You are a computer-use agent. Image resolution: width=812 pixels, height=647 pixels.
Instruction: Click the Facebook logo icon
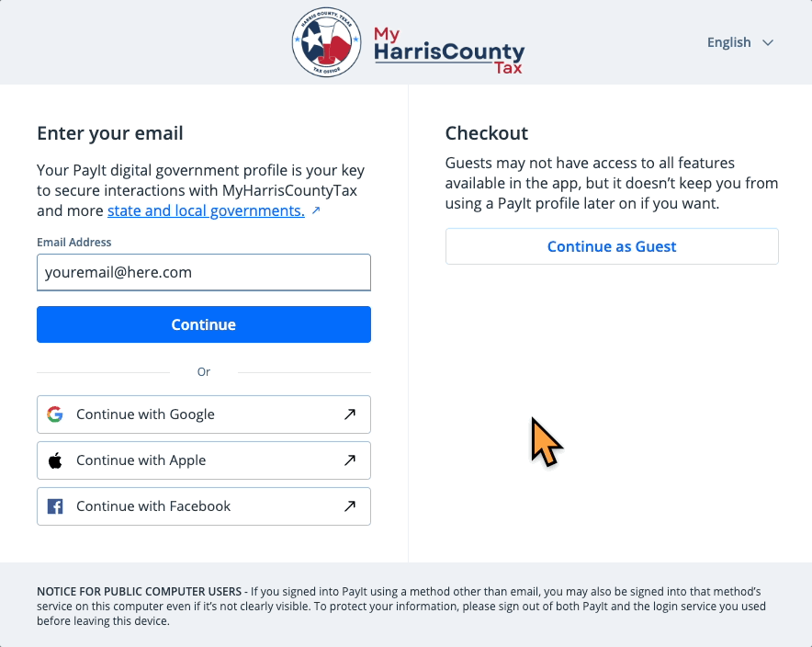click(x=55, y=506)
